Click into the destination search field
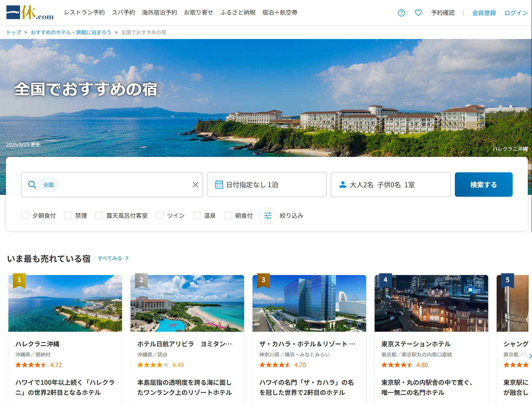Viewport: 532px width, 405px height. click(x=112, y=185)
